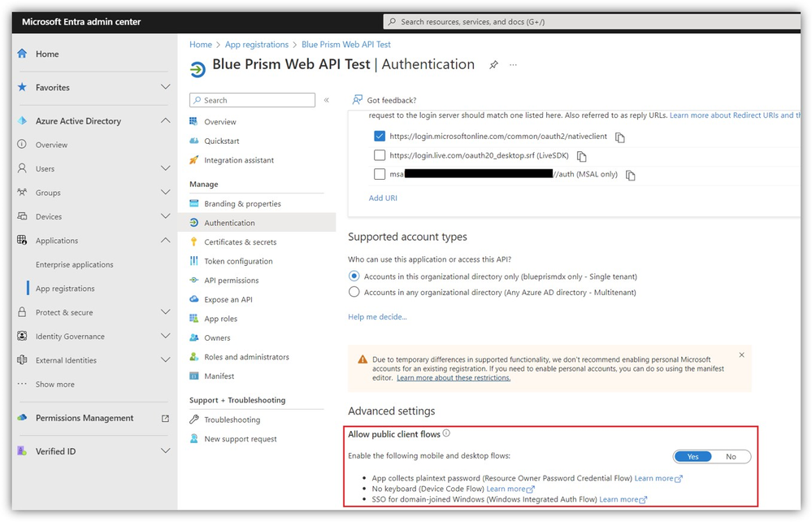Select Single tenant organizational directory radio
812x522 pixels.
click(x=354, y=276)
